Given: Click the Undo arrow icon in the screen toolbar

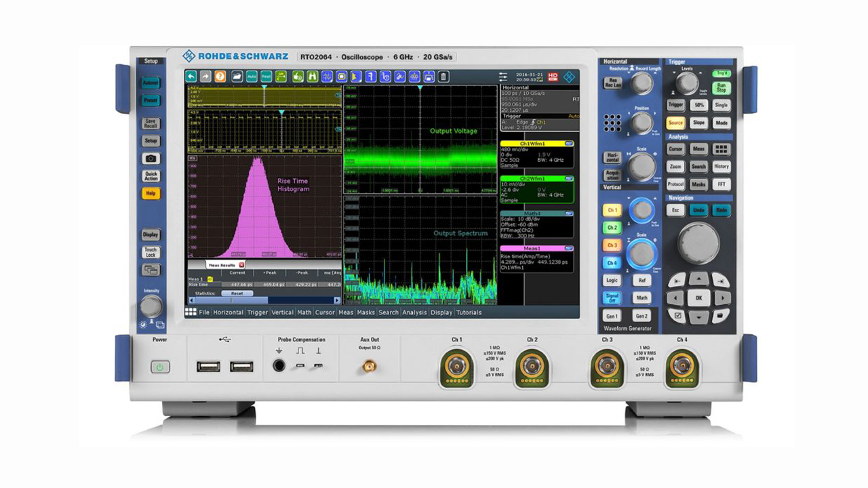Looking at the screenshot, I should click(x=191, y=77).
